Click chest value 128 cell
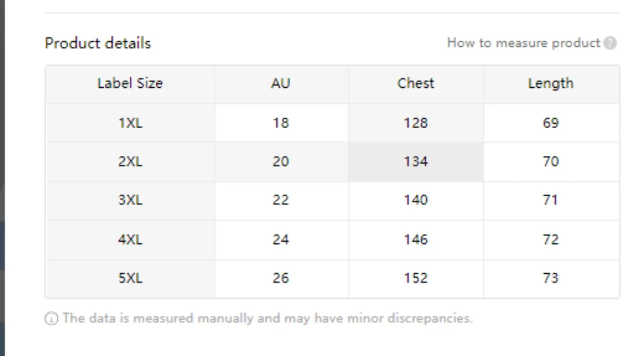644x356 pixels. pos(416,123)
